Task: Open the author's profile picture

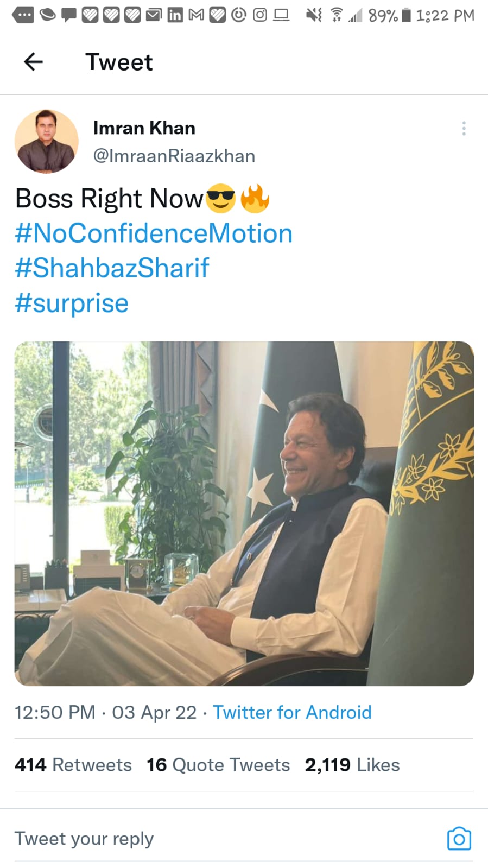Action: coord(47,142)
